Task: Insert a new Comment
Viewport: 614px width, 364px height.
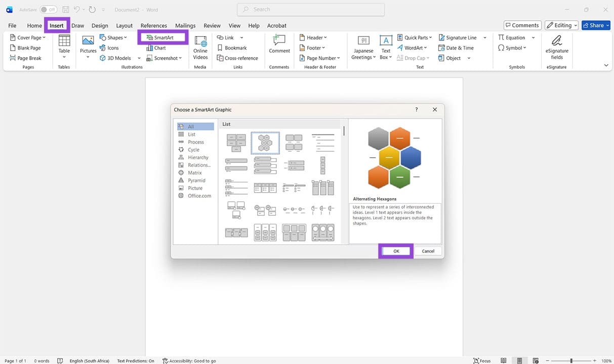Action: click(279, 45)
